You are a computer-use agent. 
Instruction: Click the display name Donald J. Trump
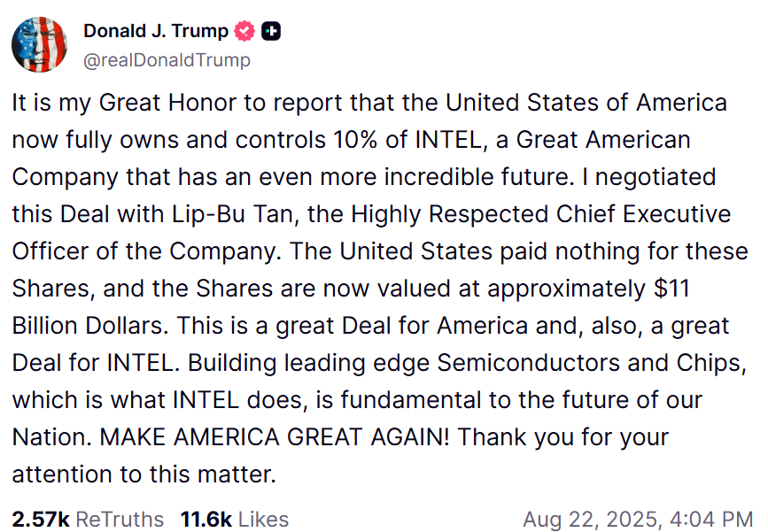[x=155, y=31]
